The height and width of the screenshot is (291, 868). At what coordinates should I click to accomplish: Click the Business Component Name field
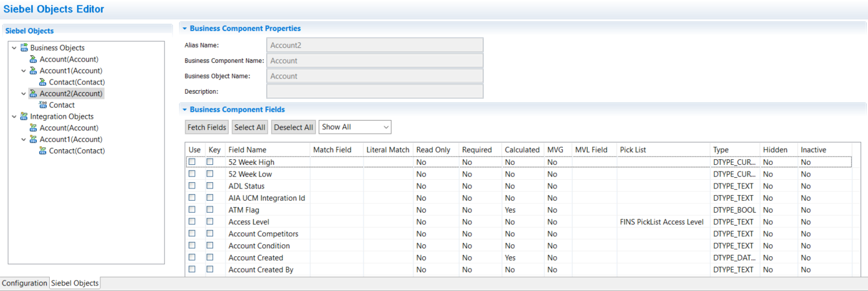click(375, 61)
